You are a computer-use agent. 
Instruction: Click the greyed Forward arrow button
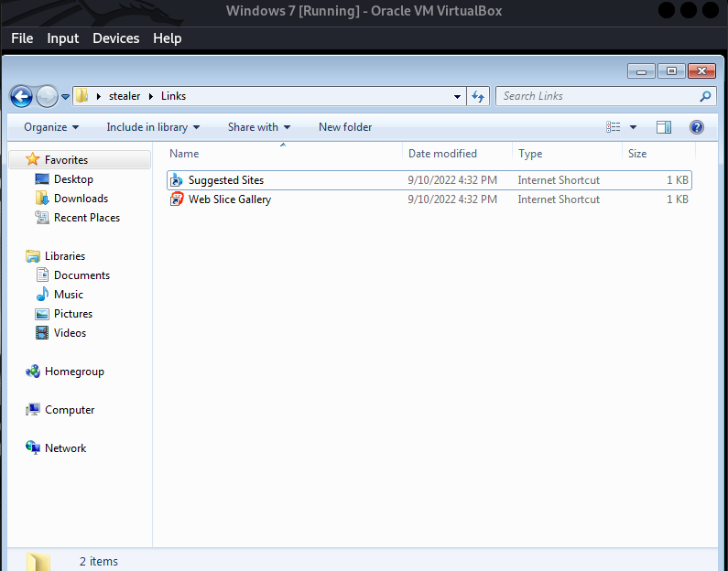pyautogui.click(x=47, y=96)
